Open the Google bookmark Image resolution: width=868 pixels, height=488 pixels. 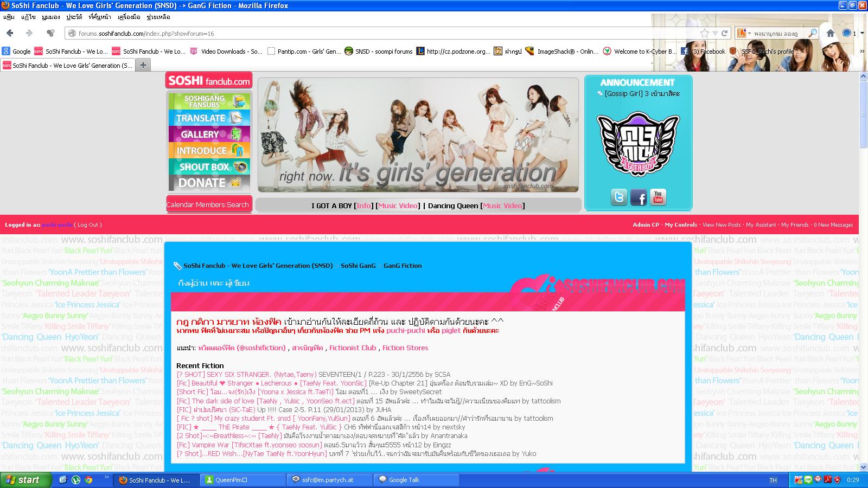point(16,52)
